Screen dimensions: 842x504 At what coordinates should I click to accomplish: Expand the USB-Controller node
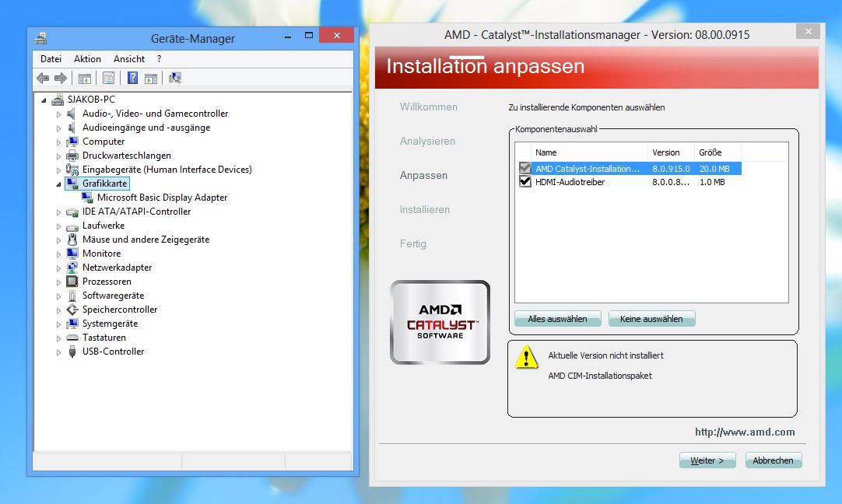[58, 352]
